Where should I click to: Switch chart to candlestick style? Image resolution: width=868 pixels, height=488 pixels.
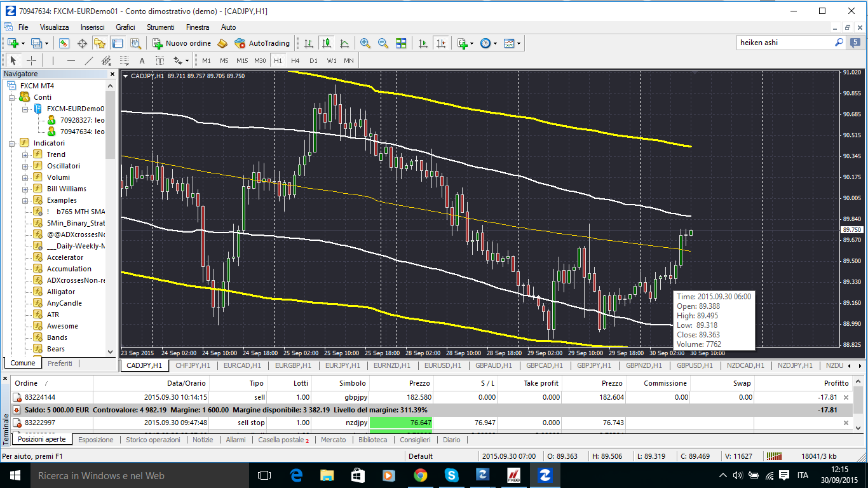(x=327, y=43)
